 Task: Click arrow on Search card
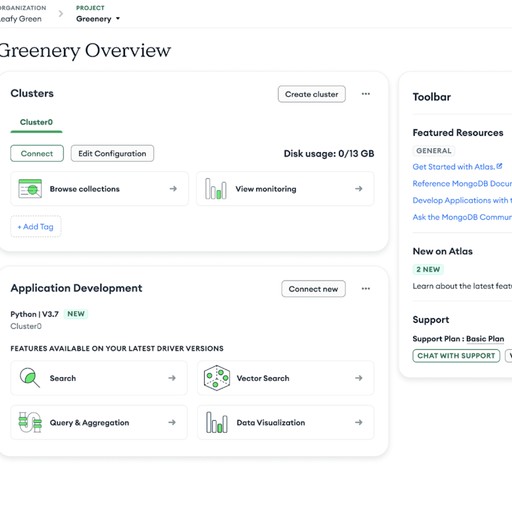click(x=172, y=378)
